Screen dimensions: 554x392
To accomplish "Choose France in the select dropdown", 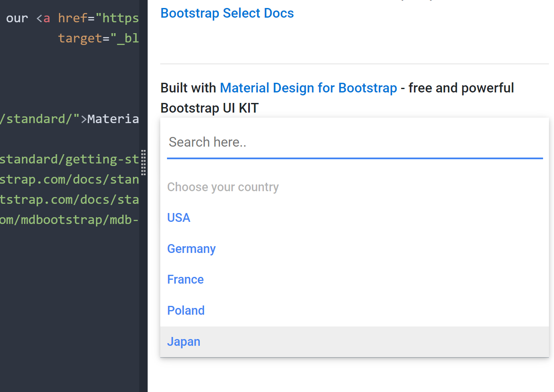I will point(185,279).
